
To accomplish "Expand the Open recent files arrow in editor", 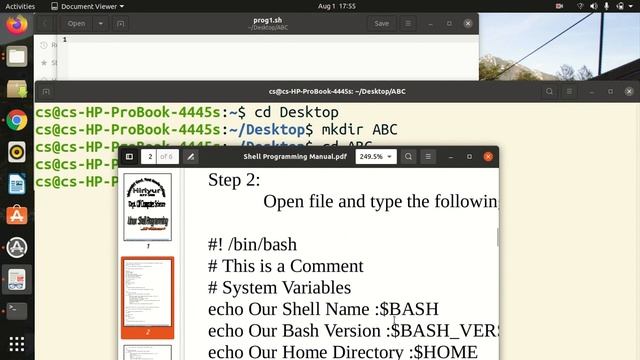I will pyautogui.click(x=100, y=24).
